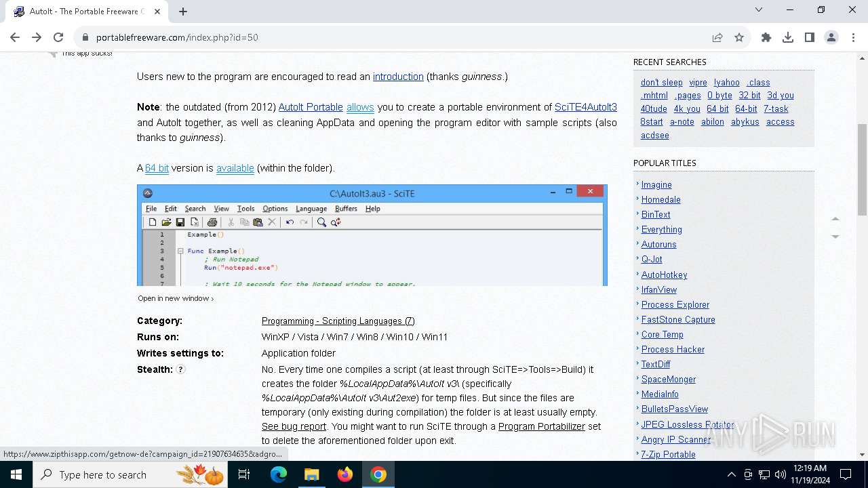Click the address bar URL
This screenshot has width=868, height=488.
coord(177,37)
